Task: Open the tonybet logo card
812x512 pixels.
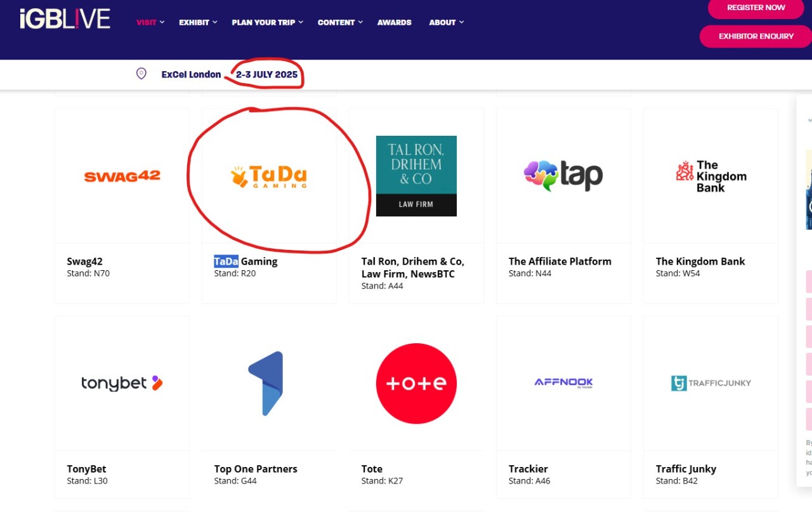Action: (x=122, y=383)
